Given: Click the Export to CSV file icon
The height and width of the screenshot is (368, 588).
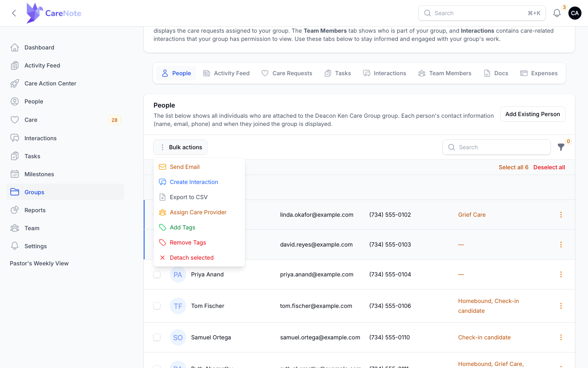Looking at the screenshot, I should [163, 197].
